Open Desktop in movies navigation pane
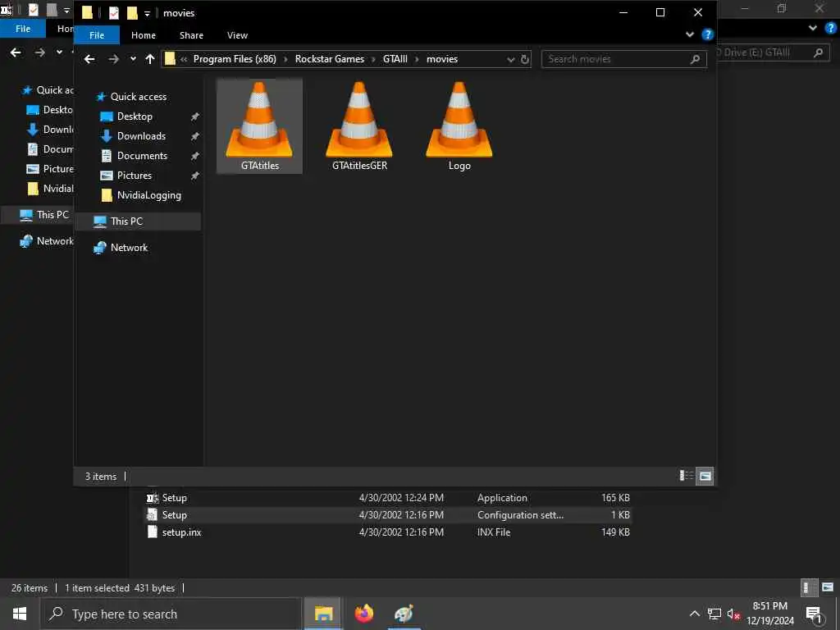The height and width of the screenshot is (630, 840). pos(135,116)
